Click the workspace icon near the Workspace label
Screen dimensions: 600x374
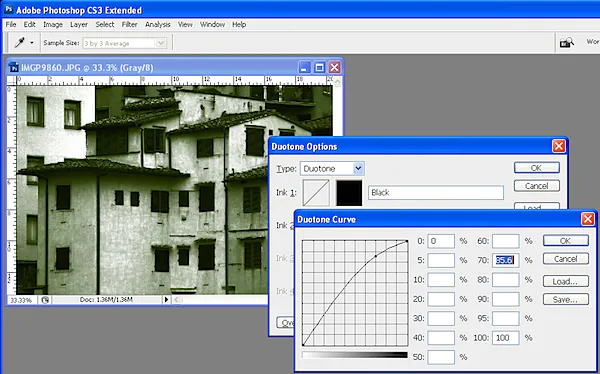pyautogui.click(x=567, y=42)
